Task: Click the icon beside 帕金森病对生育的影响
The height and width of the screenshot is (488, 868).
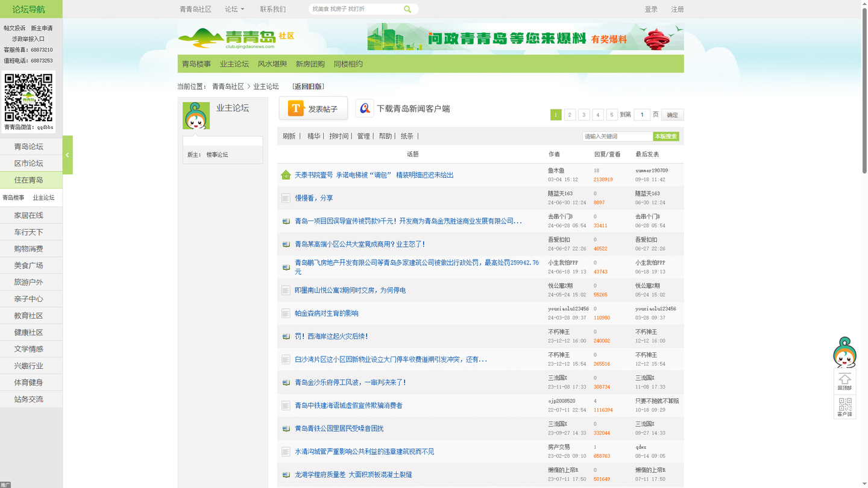Action: [286, 313]
